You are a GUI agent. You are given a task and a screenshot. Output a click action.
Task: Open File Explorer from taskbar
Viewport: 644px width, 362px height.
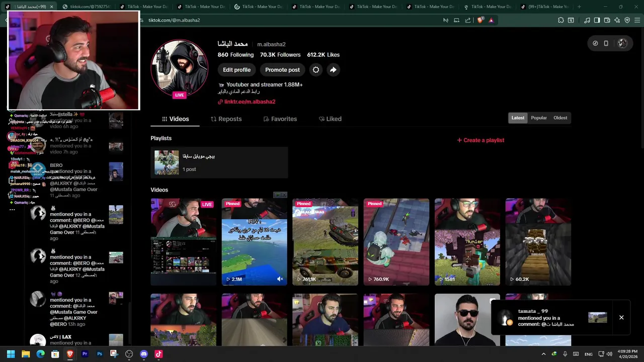pyautogui.click(x=26, y=354)
